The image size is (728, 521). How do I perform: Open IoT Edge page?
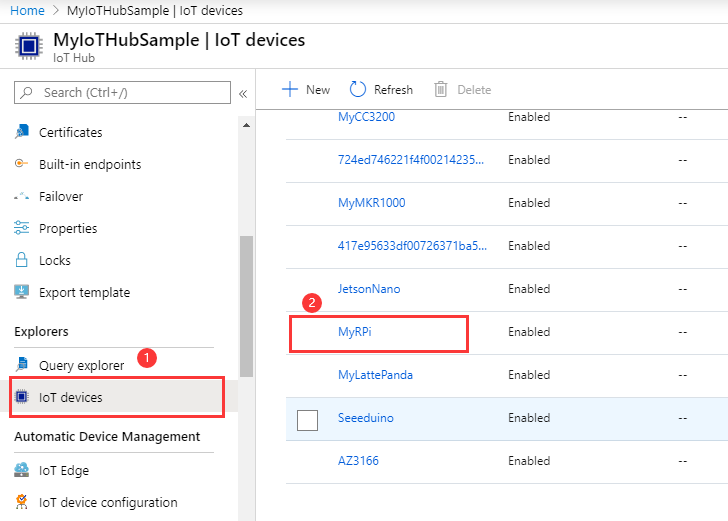click(x=64, y=470)
